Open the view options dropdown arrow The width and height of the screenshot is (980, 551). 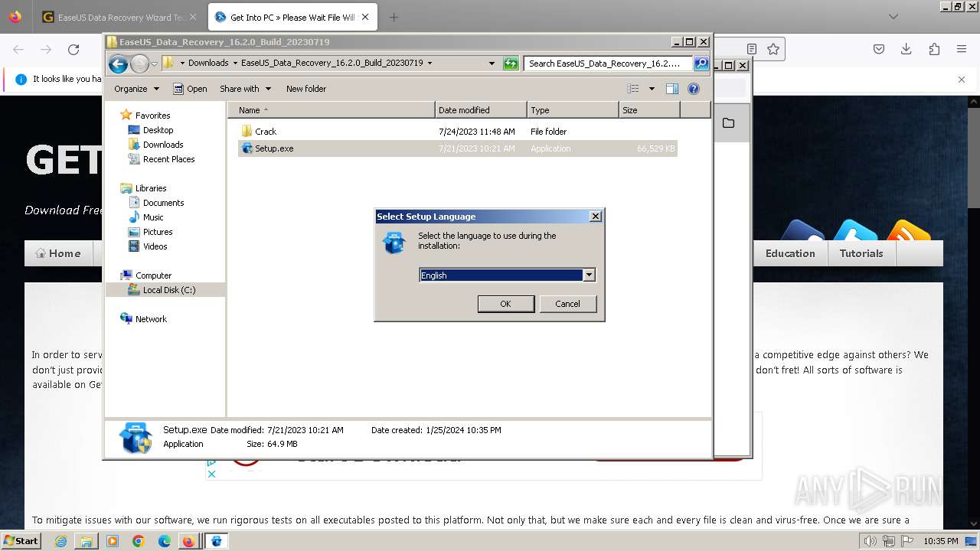pyautogui.click(x=652, y=89)
